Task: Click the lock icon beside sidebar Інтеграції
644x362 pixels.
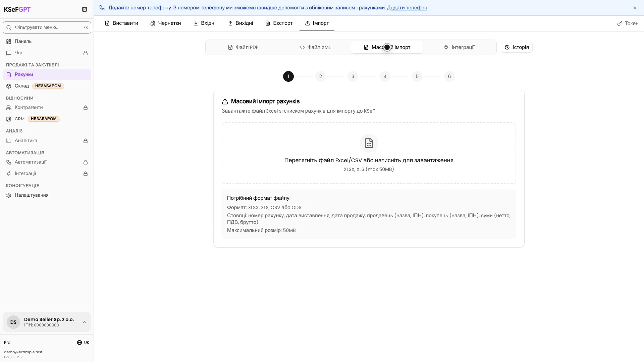Action: point(86,174)
